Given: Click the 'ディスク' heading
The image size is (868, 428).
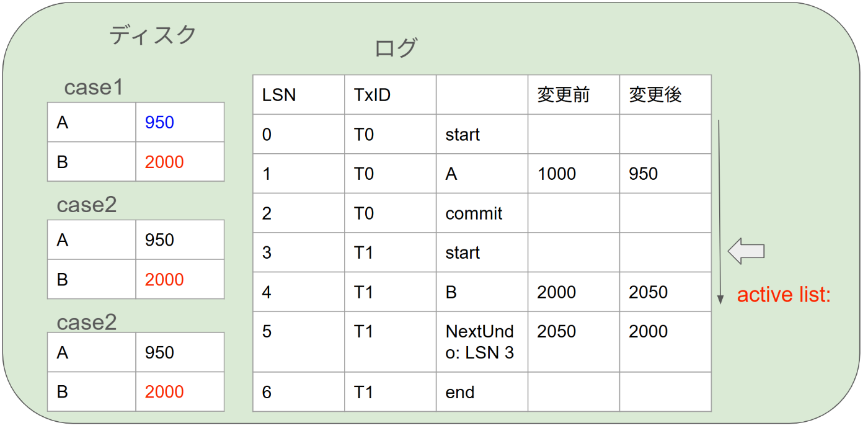Looking at the screenshot, I should click(153, 35).
